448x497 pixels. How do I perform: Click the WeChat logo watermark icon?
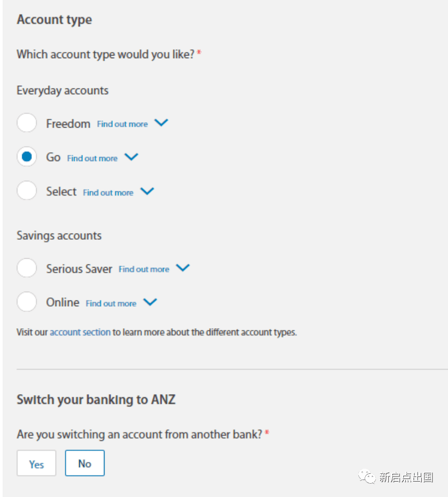pos(367,477)
